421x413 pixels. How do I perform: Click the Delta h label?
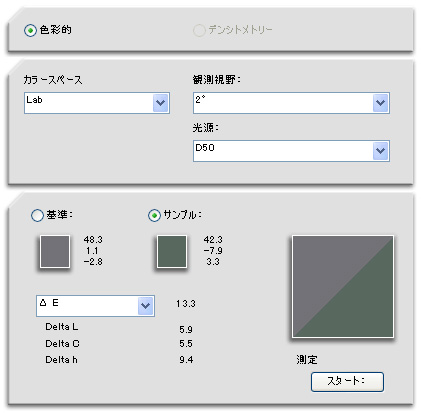pos(61,360)
